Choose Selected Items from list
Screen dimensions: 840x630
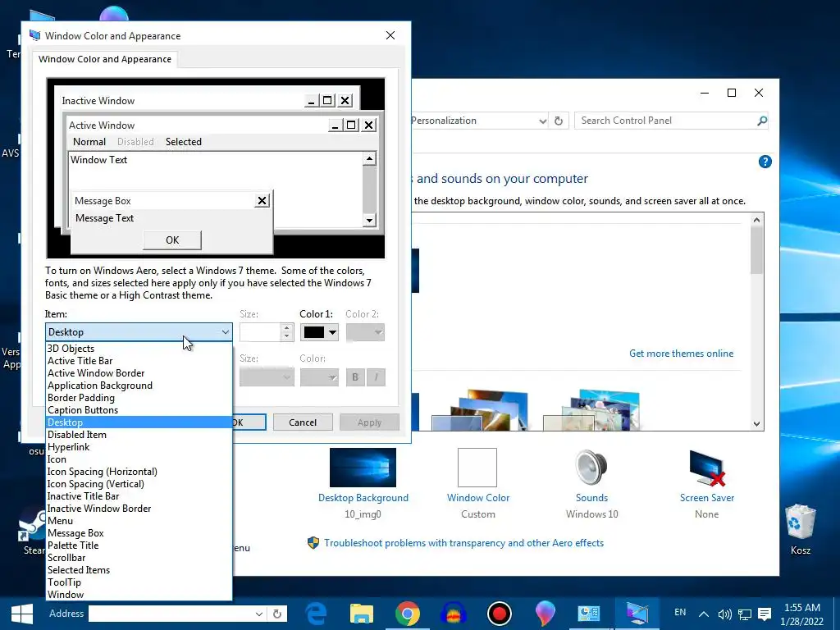(x=139, y=570)
